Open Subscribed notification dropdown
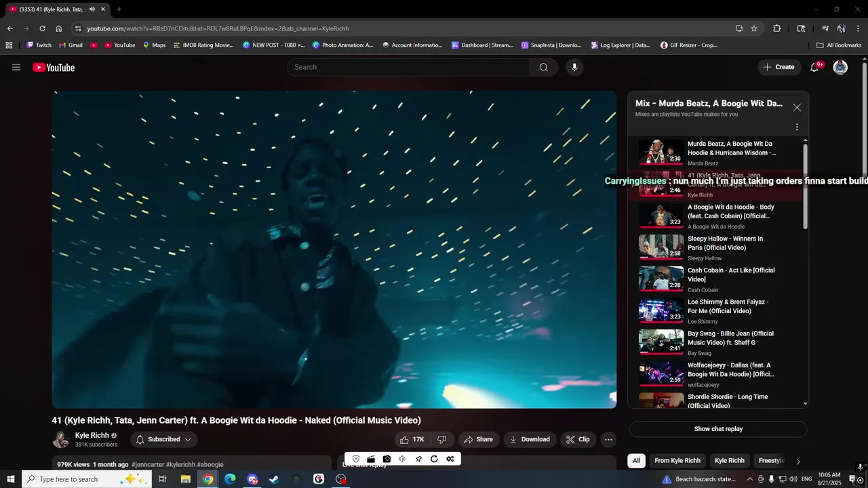This screenshot has width=868, height=488. pos(164,439)
